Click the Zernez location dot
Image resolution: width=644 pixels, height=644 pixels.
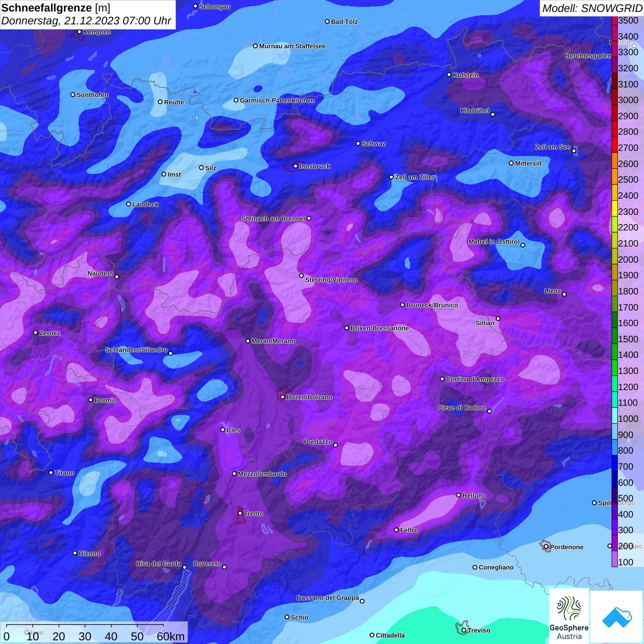35,333
